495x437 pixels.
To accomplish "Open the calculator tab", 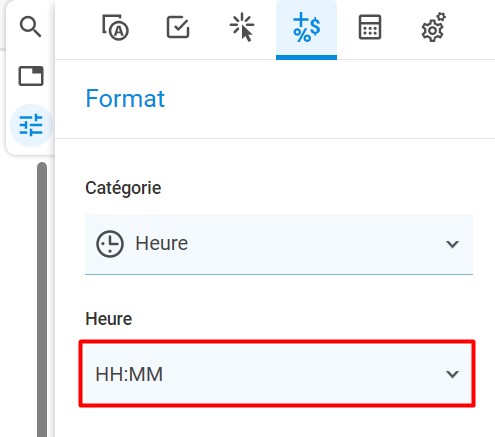I will tap(370, 27).
